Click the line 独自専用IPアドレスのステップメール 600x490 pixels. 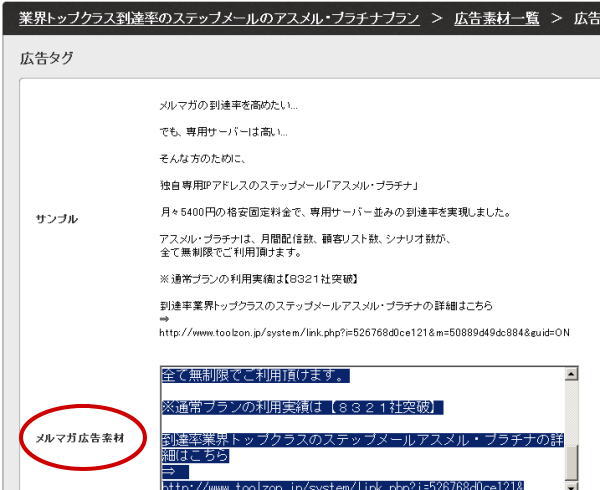[x=289, y=186]
